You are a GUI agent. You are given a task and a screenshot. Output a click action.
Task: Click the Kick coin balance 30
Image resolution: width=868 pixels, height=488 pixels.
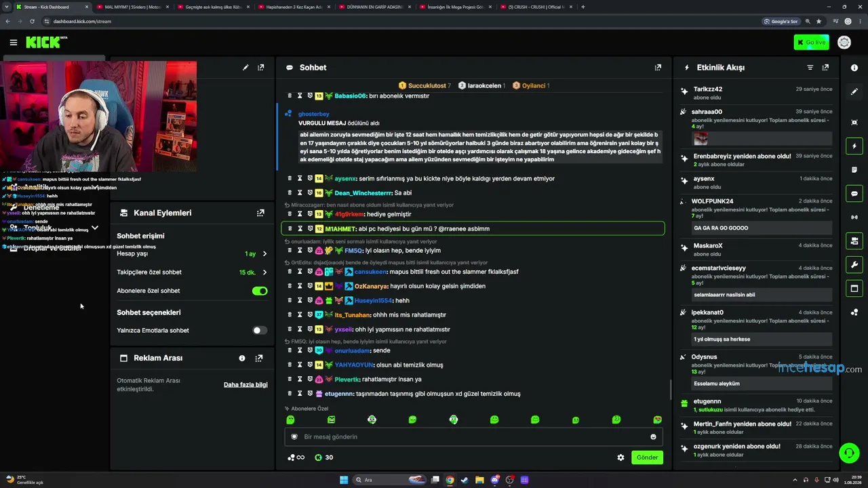point(324,457)
